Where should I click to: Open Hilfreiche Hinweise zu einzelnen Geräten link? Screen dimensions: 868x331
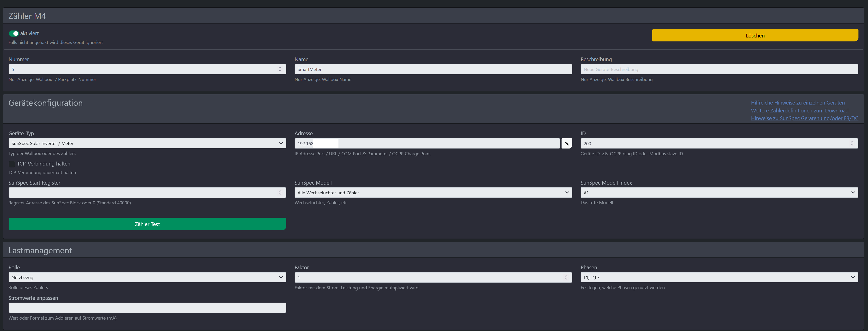[x=798, y=103]
